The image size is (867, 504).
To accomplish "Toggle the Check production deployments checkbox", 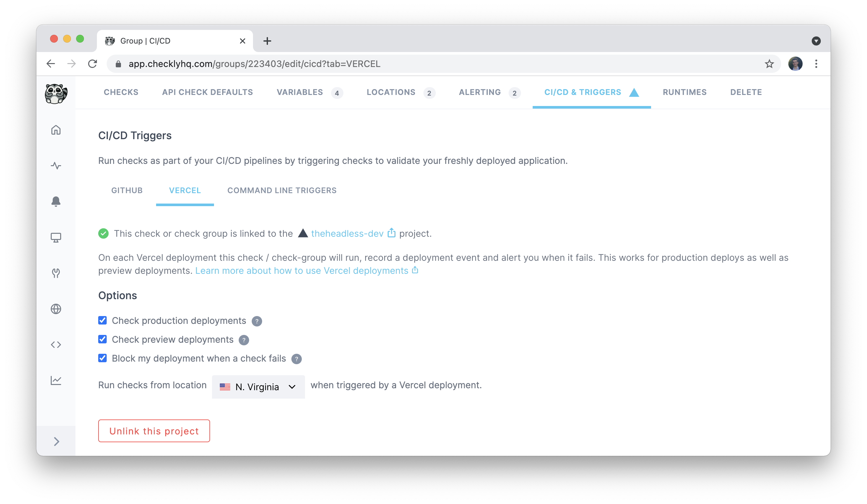I will click(102, 320).
